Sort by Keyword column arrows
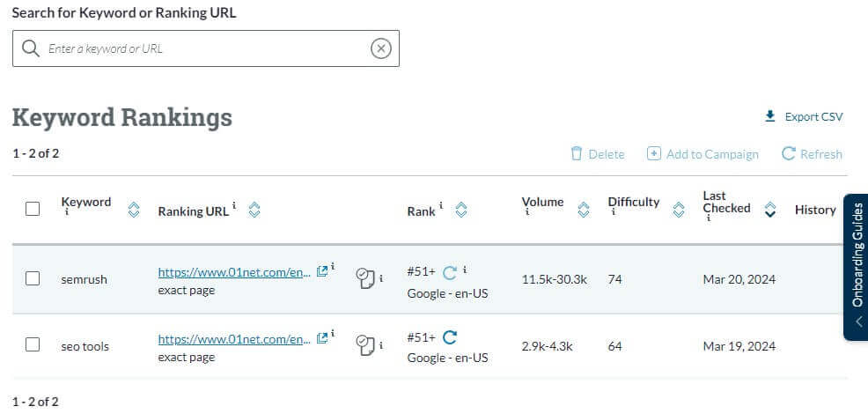Screen dimensions: 868x414 pos(134,210)
